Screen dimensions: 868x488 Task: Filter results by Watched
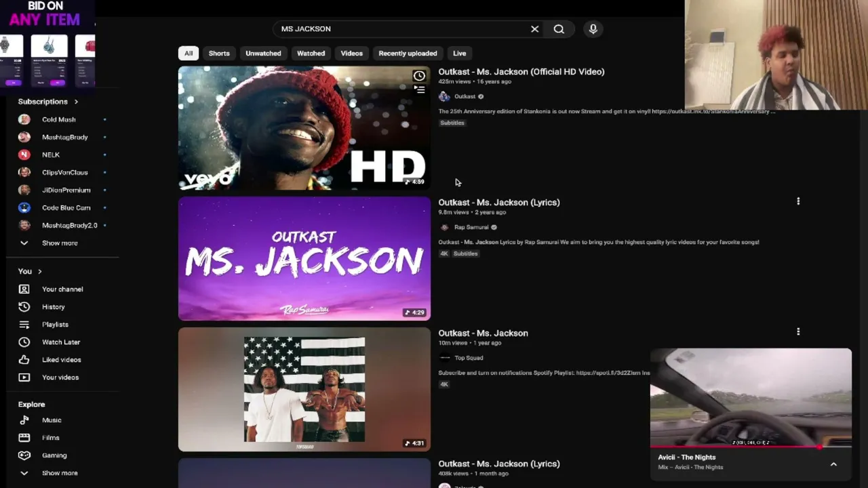(311, 54)
